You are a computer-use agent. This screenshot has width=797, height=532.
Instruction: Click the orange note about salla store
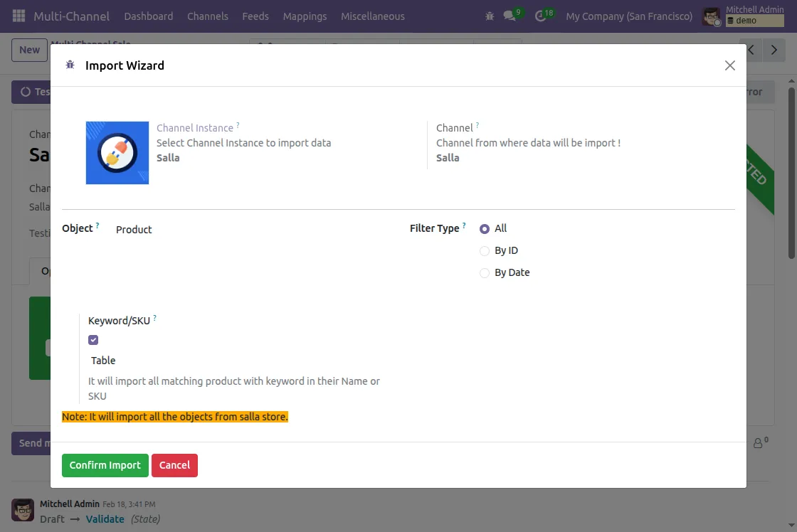tap(175, 417)
